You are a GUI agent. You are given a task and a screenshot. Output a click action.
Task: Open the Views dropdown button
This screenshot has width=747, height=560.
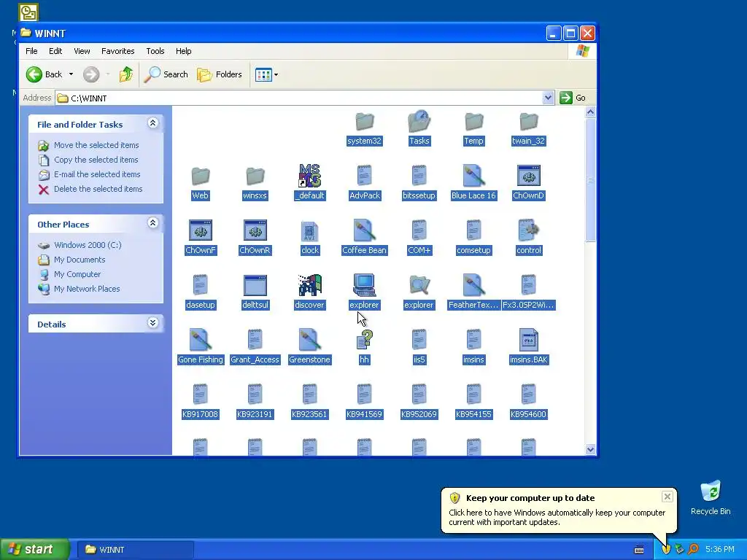(266, 75)
